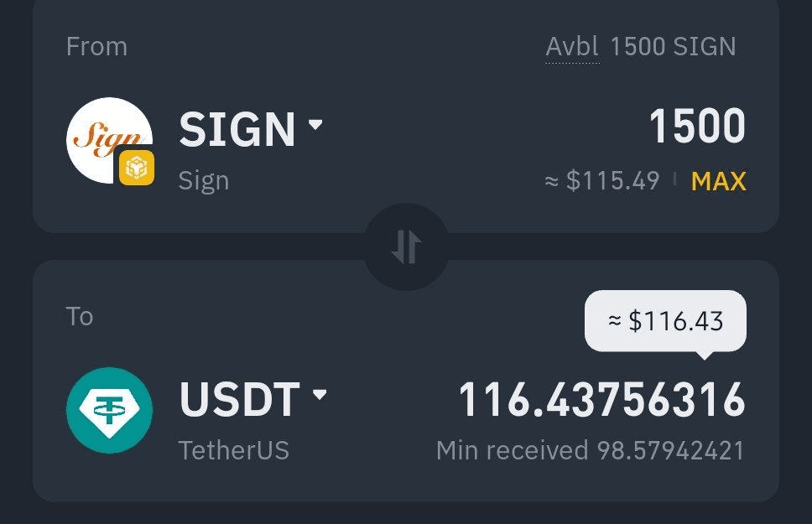Tap the Tether USDT logo

click(109, 410)
